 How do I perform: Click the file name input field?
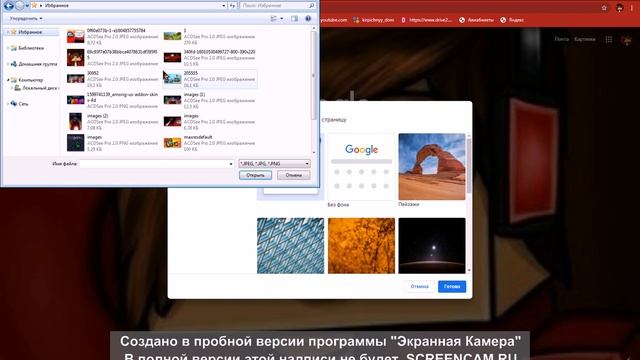click(x=154, y=164)
